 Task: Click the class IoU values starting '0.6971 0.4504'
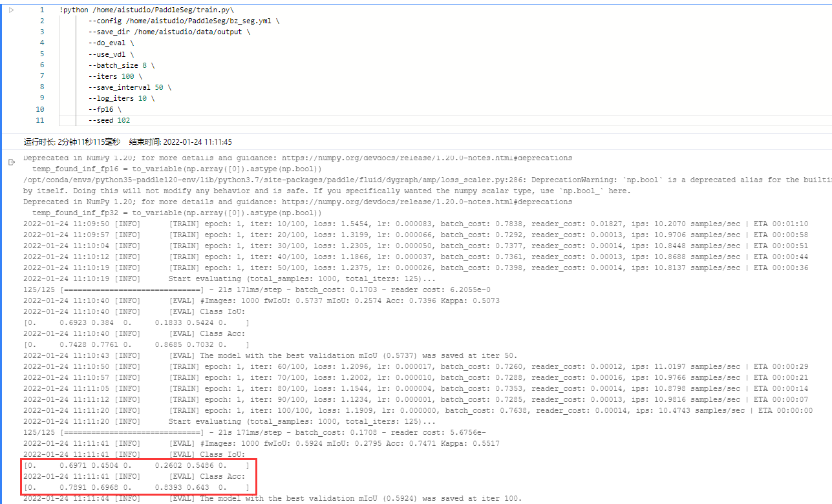[x=136, y=465]
